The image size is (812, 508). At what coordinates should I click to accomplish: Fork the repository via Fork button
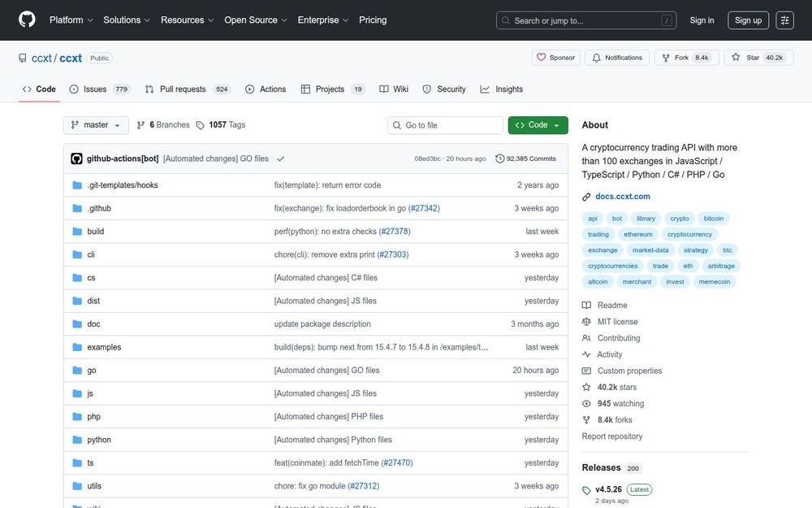pyautogui.click(x=687, y=58)
